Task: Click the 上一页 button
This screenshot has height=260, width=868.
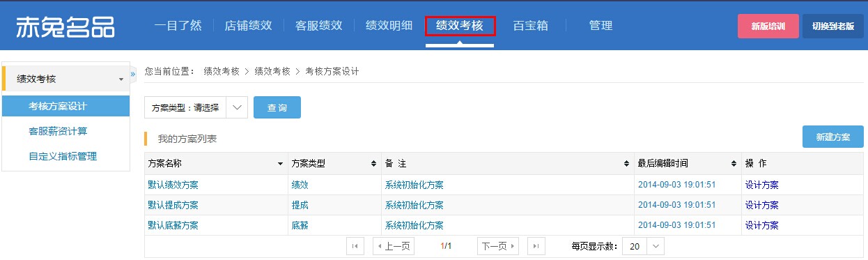Action: click(x=394, y=246)
